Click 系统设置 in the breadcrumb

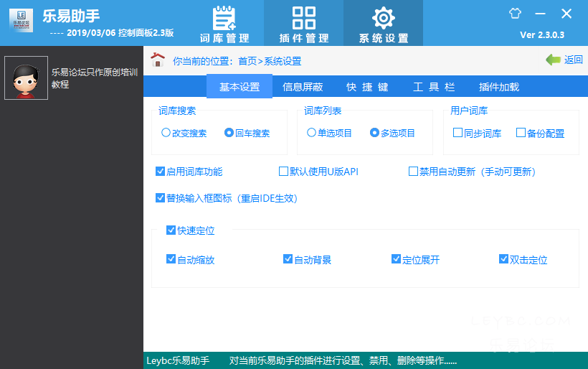(x=283, y=61)
